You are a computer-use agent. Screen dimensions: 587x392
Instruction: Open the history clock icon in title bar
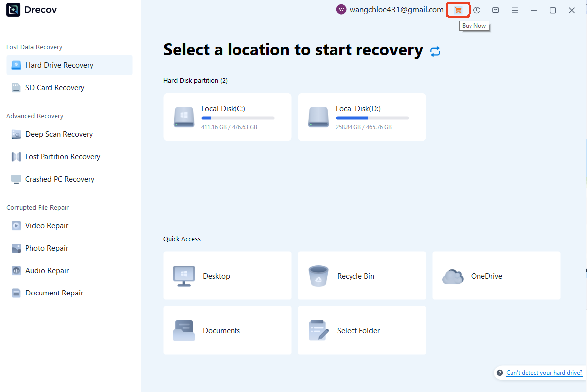point(476,10)
